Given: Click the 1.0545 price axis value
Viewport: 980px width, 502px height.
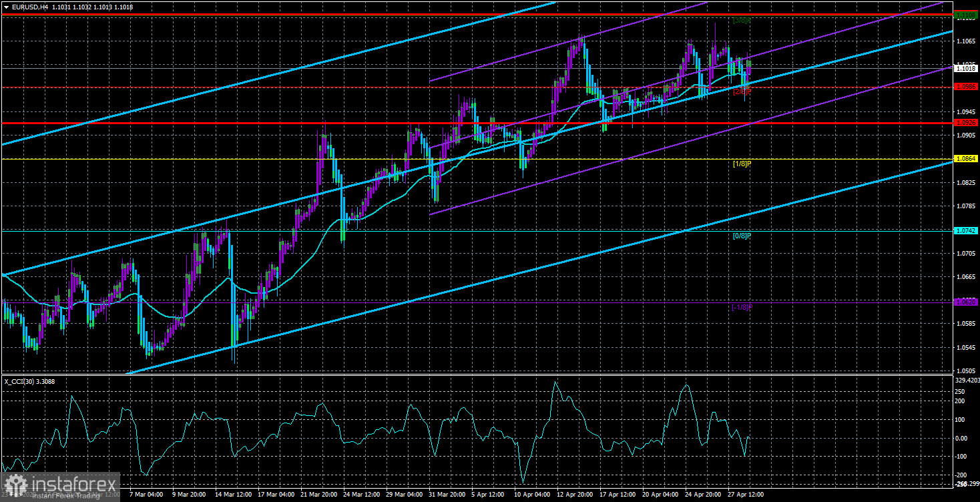Looking at the screenshot, I should [965, 348].
